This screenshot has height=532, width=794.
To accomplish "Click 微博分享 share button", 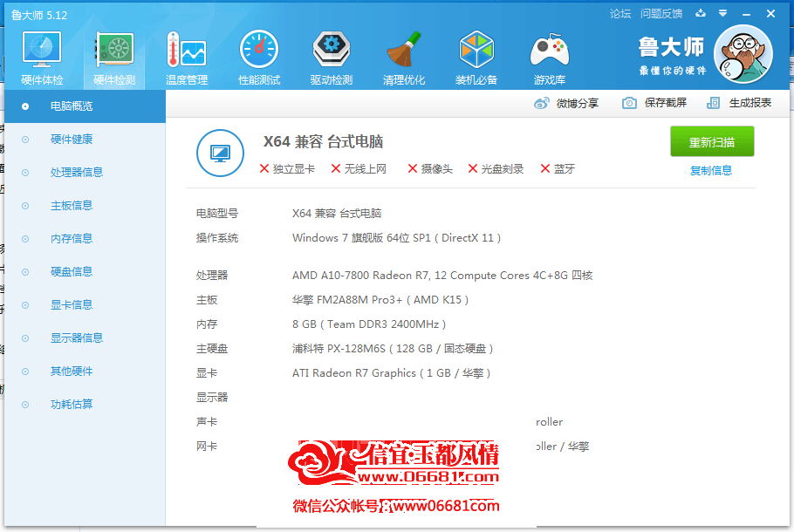I will click(566, 103).
